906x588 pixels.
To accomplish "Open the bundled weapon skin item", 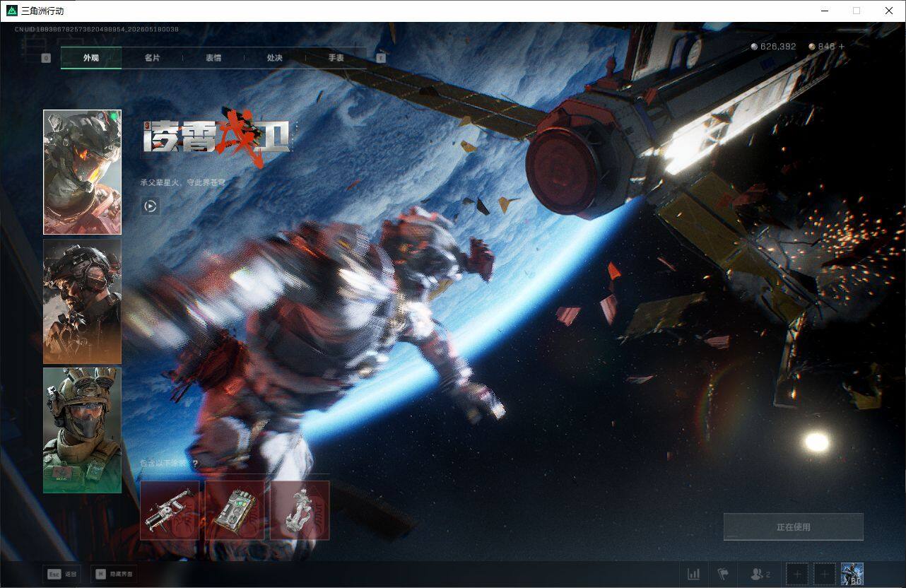I will [170, 510].
